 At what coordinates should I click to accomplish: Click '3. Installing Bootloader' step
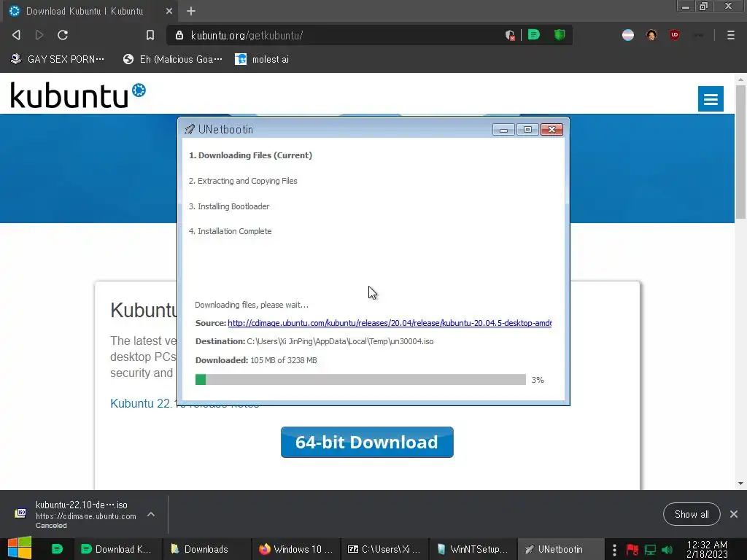point(228,206)
